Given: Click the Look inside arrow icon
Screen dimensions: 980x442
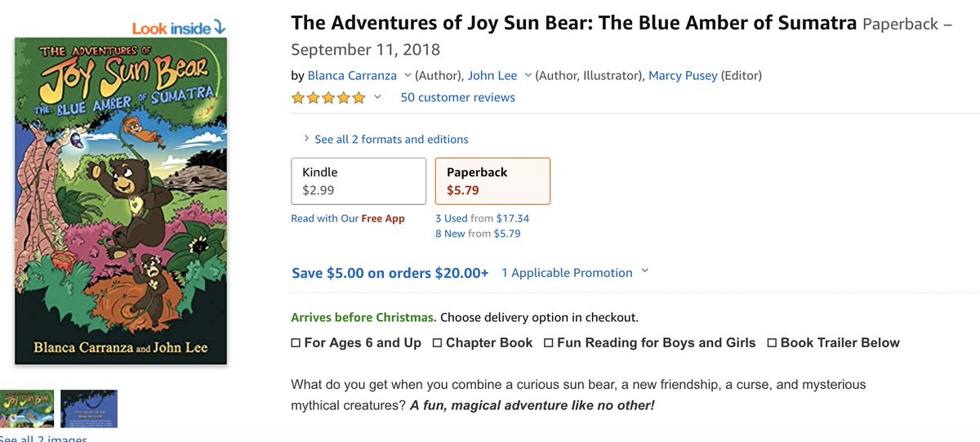Looking at the screenshot, I should tap(218, 29).
